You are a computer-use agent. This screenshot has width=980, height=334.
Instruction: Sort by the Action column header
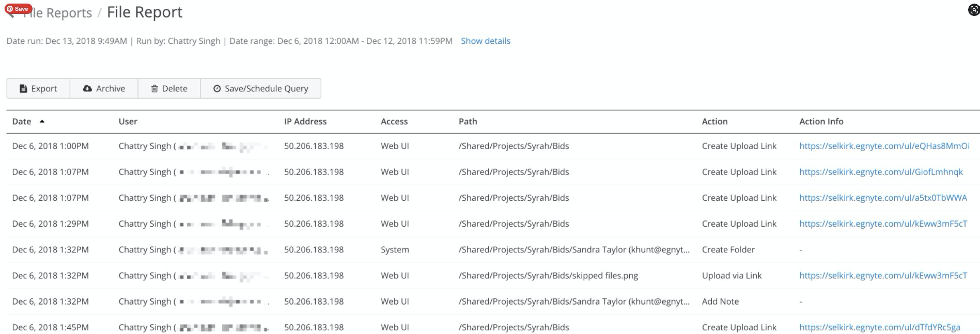point(714,121)
